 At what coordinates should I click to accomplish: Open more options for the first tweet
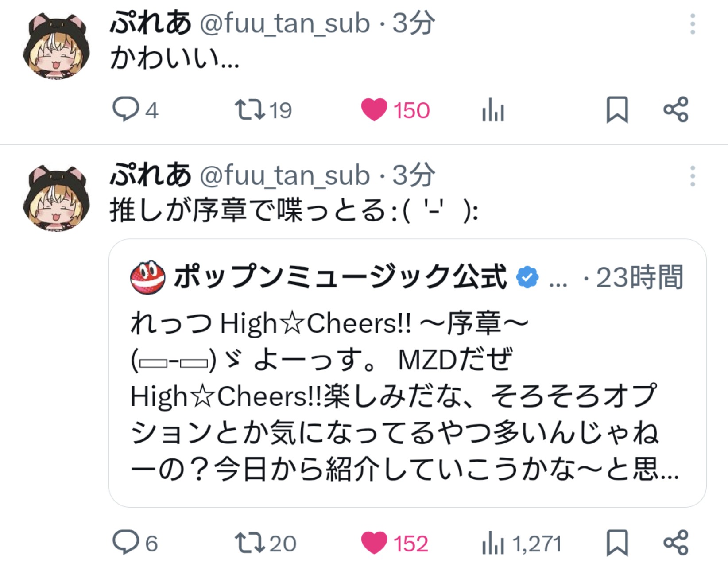click(693, 24)
